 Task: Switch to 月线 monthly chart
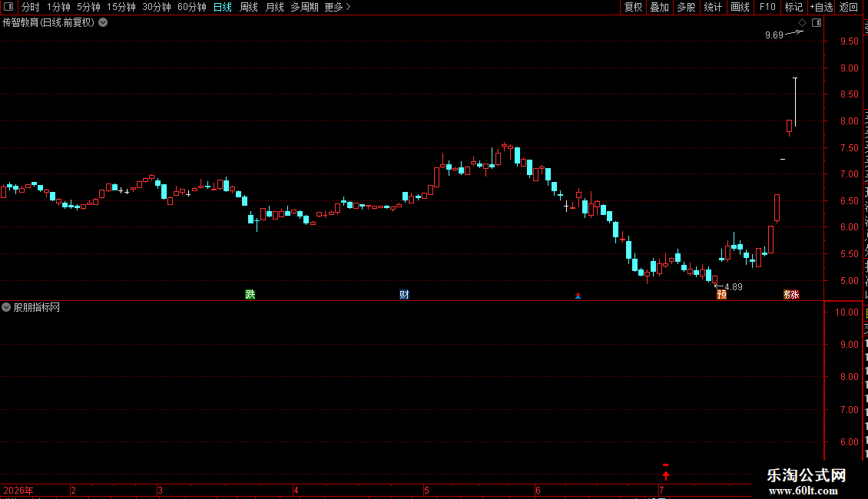click(x=274, y=7)
